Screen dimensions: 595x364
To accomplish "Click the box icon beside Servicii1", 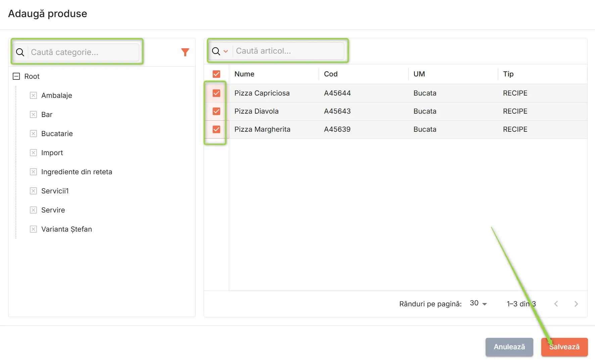I will (33, 191).
